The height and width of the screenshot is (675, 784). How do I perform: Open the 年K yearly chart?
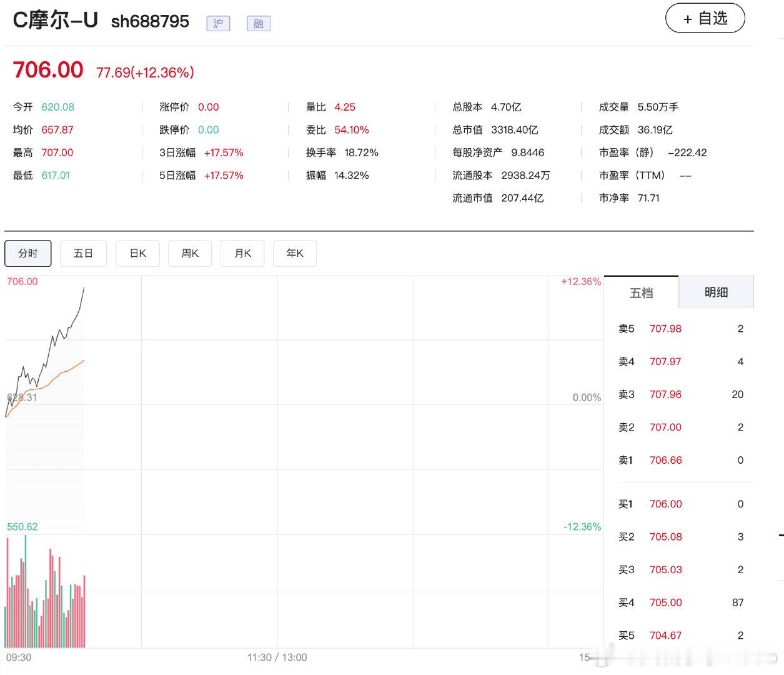294,253
